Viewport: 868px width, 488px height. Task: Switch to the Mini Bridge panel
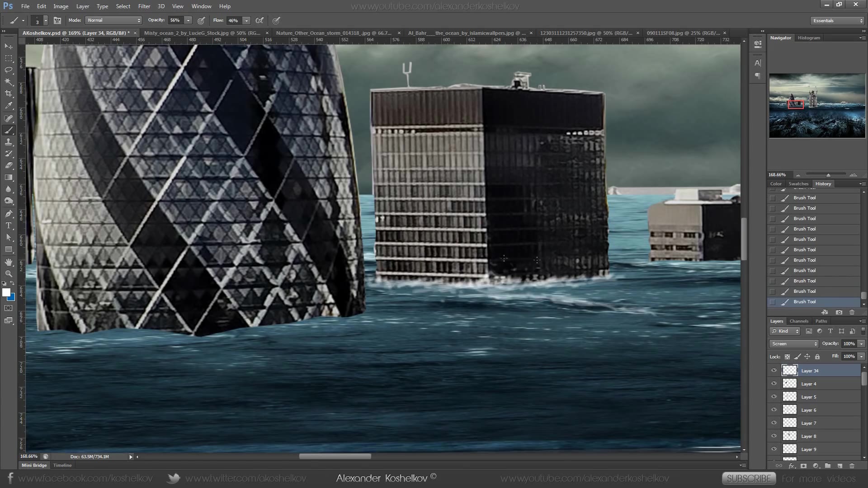(34, 465)
